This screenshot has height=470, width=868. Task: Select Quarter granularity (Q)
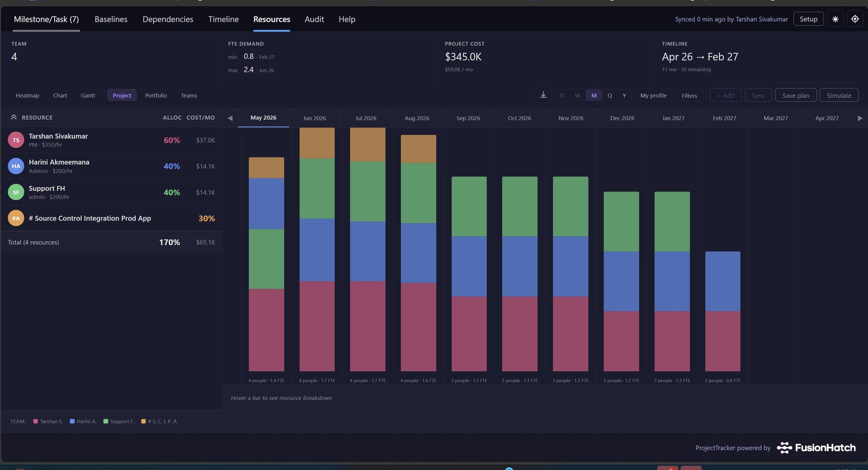coord(610,95)
